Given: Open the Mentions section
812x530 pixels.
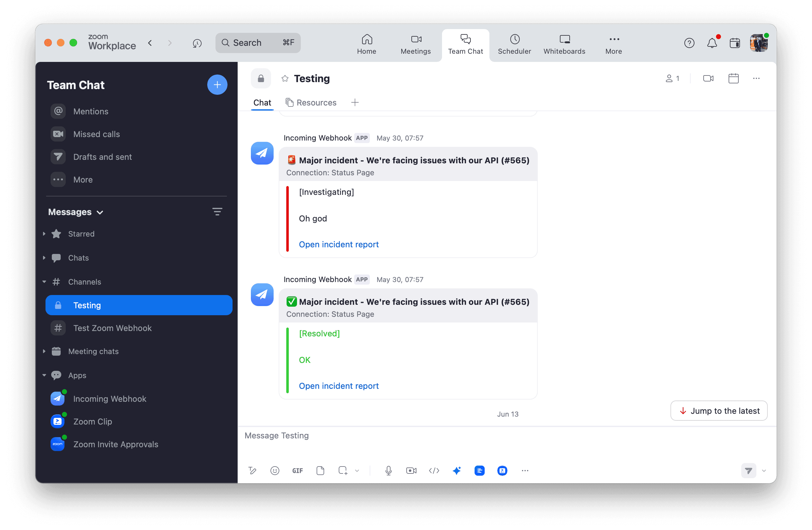Looking at the screenshot, I should pos(136,111).
